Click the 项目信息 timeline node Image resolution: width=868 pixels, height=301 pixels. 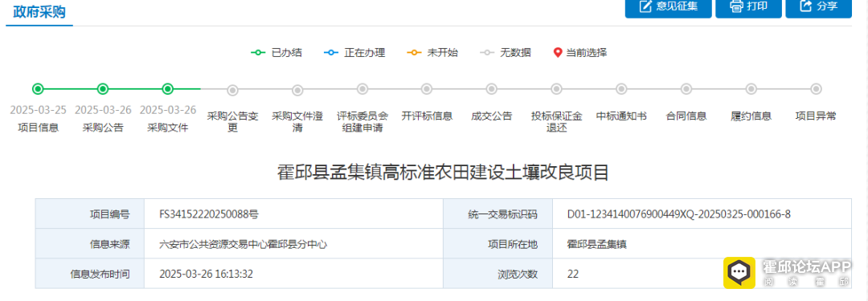point(38,89)
